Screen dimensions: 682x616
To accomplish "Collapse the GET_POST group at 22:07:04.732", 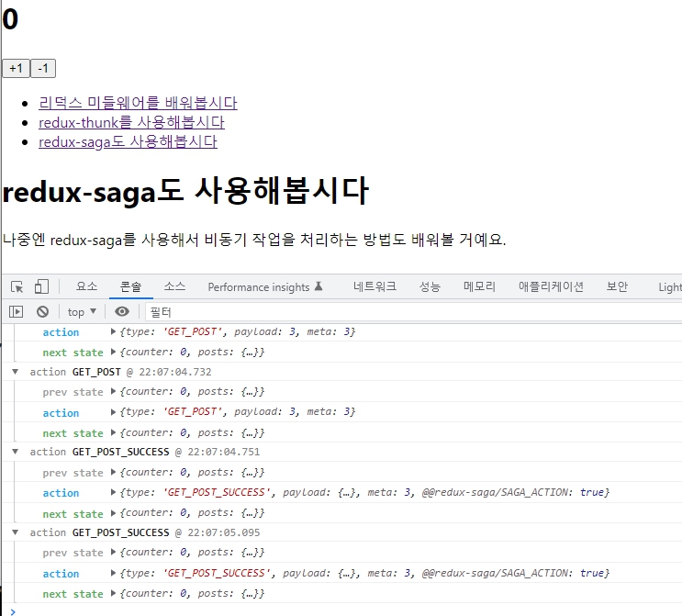I will click(16, 372).
